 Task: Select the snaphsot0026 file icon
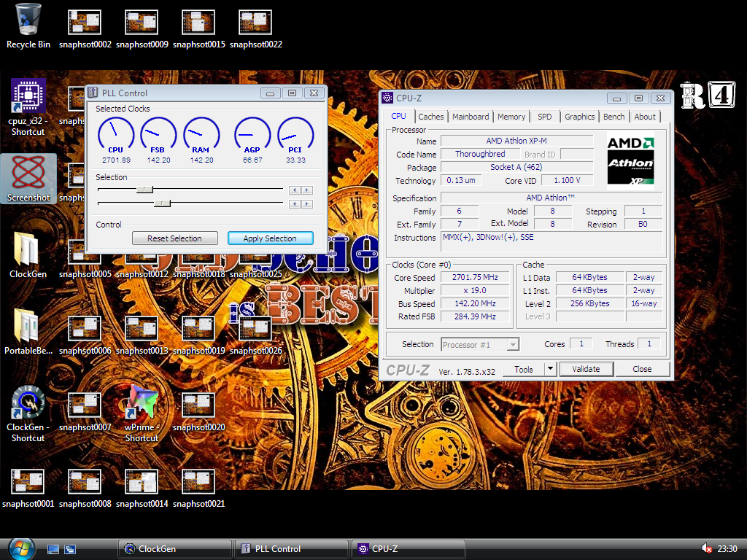pyautogui.click(x=255, y=335)
